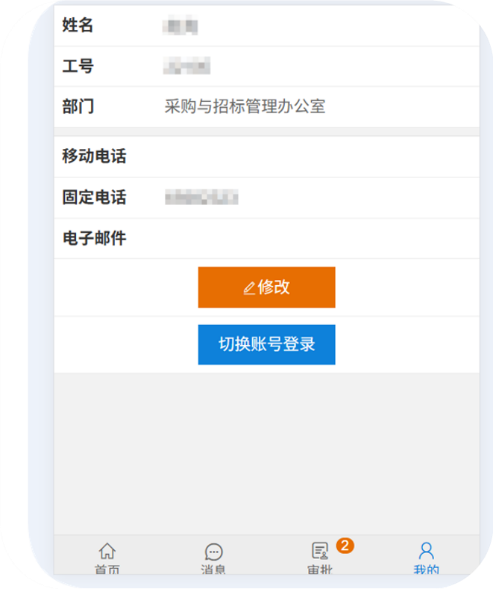Click the blurred 姓名 value
493x589 pixels.
pos(180,26)
